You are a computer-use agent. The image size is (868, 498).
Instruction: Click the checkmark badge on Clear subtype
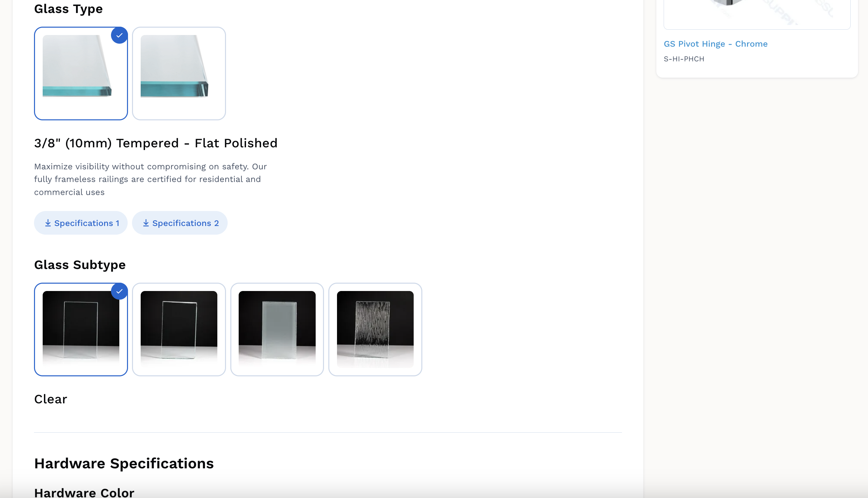coord(119,291)
